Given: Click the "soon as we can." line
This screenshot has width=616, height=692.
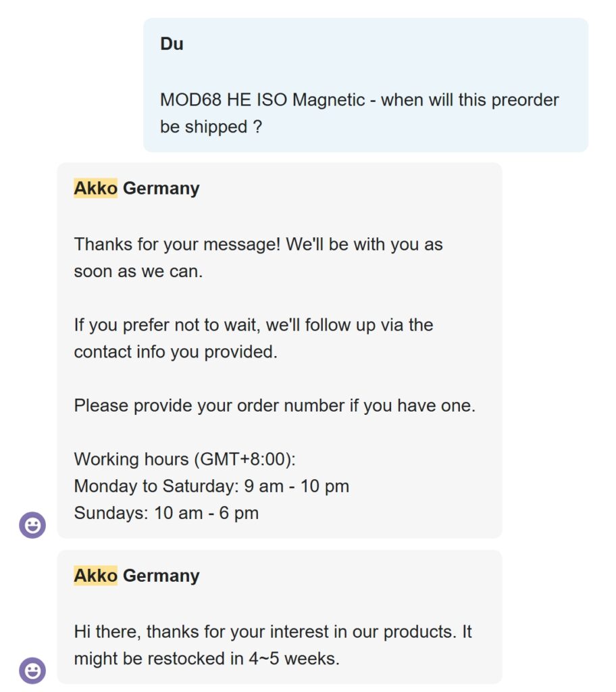Looking at the screenshot, I should pos(138,272).
